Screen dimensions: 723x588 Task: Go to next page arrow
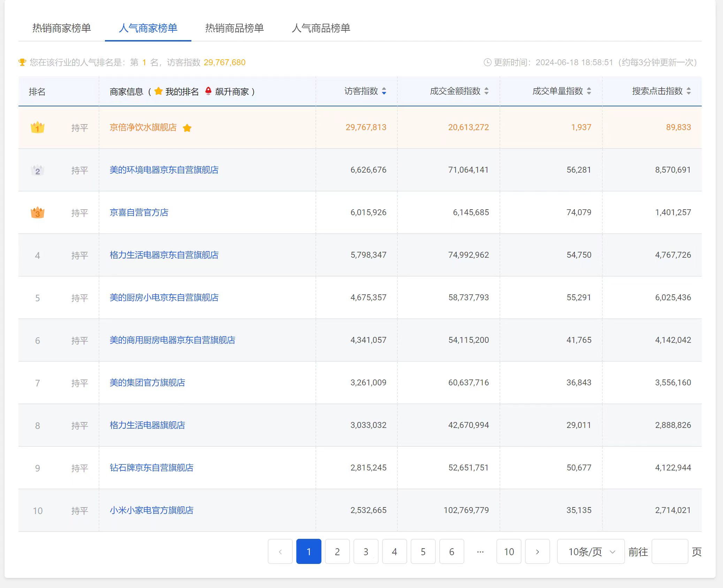(x=538, y=551)
